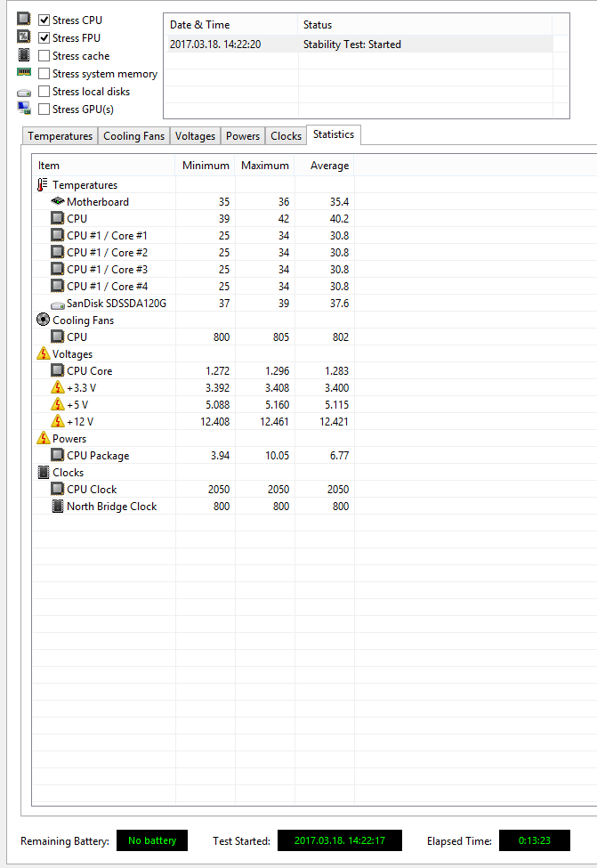Click the Date & Time log column header
This screenshot has width=597, height=868.
231,25
